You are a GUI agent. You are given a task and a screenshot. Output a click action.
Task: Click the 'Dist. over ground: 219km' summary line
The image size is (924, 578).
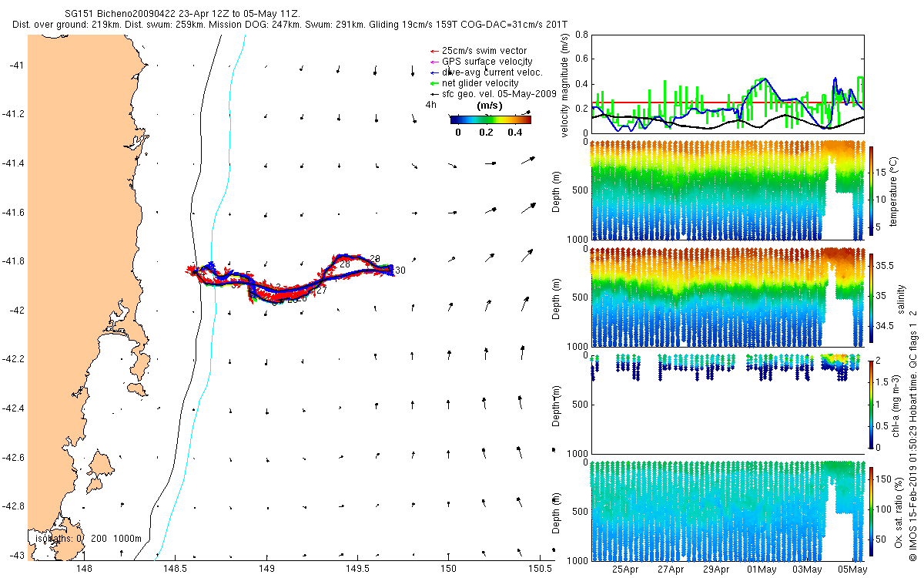coord(290,25)
